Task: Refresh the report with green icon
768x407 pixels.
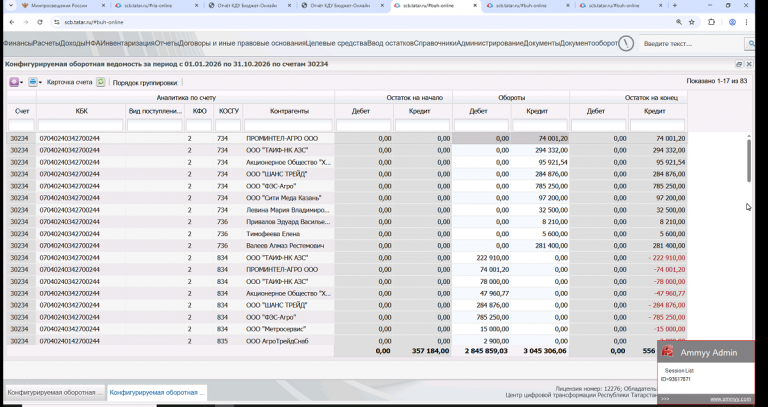Action: (x=100, y=82)
